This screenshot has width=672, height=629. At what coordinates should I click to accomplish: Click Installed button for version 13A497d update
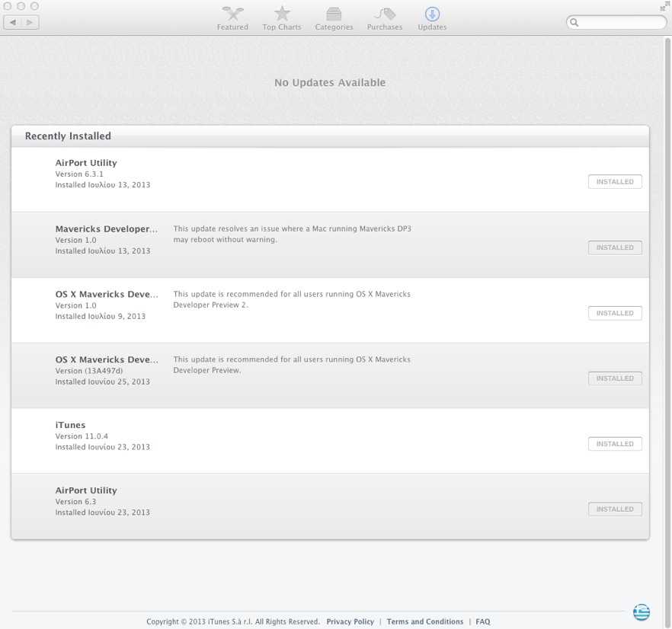point(615,378)
